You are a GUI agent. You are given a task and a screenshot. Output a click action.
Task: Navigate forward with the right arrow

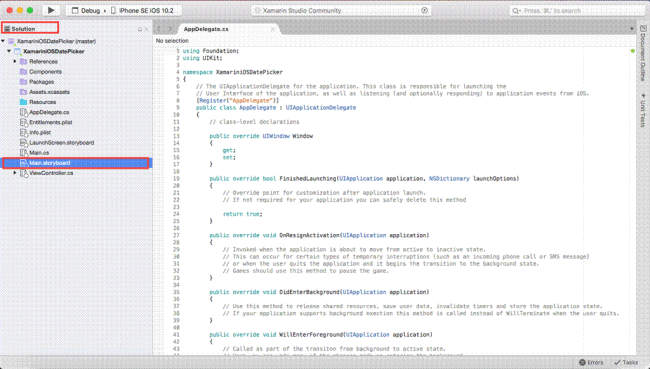170,29
